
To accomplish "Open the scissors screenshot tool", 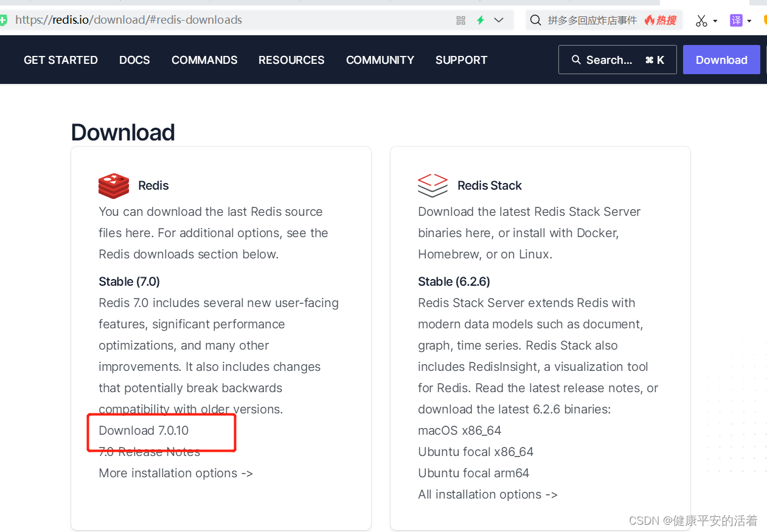I will (703, 20).
